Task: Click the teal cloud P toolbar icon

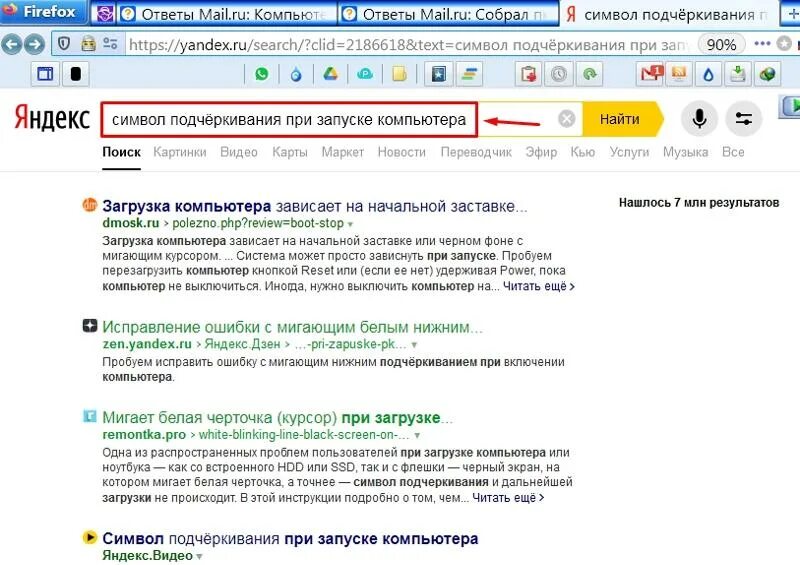Action: pyautogui.click(x=365, y=75)
